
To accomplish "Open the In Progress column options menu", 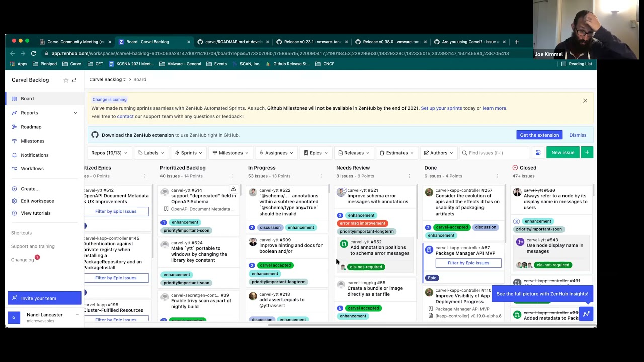I will click(x=321, y=176).
